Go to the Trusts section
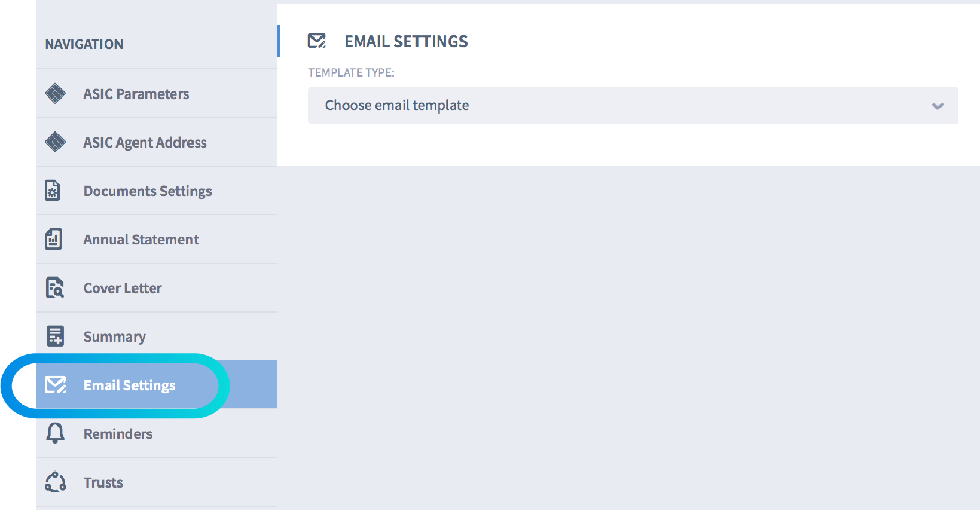 (x=103, y=482)
